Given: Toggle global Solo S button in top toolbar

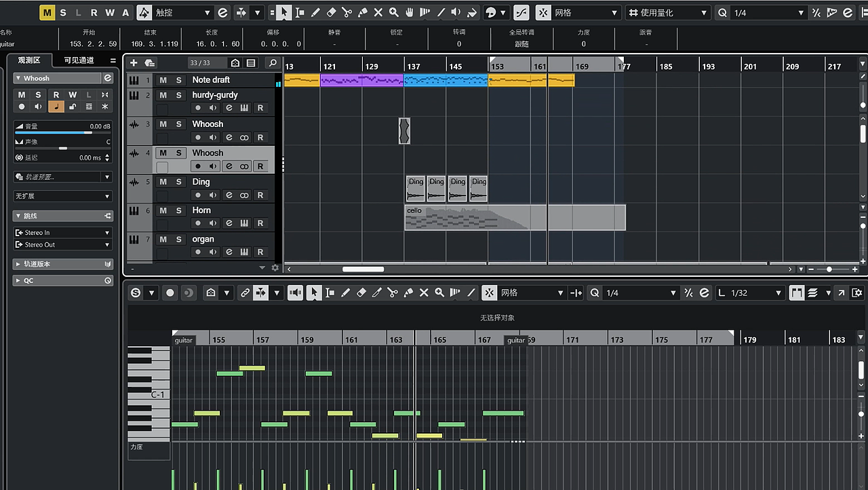Looking at the screenshot, I should coord(63,12).
